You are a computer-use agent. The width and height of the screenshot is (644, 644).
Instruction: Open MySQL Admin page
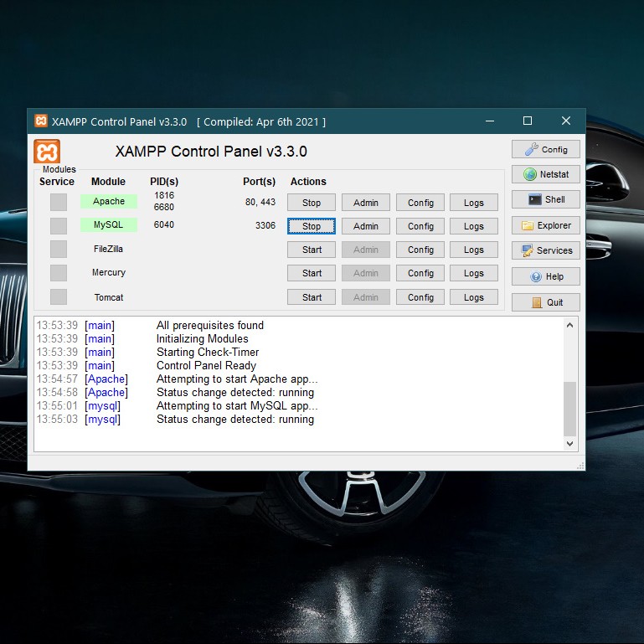[x=365, y=226]
